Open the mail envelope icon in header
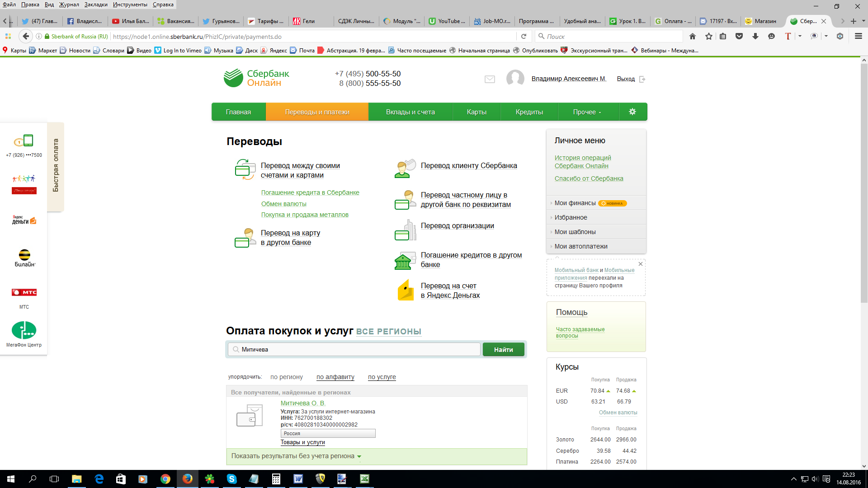This screenshot has width=868, height=488. click(490, 79)
